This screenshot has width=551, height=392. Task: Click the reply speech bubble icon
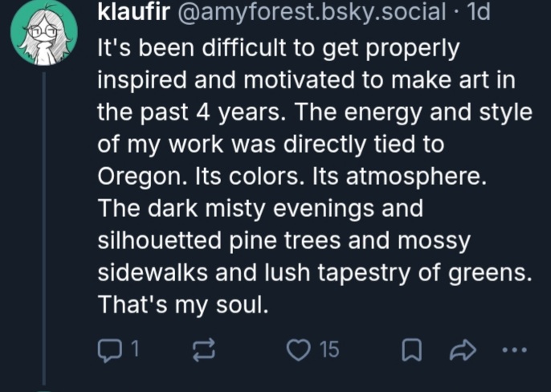coord(108,349)
